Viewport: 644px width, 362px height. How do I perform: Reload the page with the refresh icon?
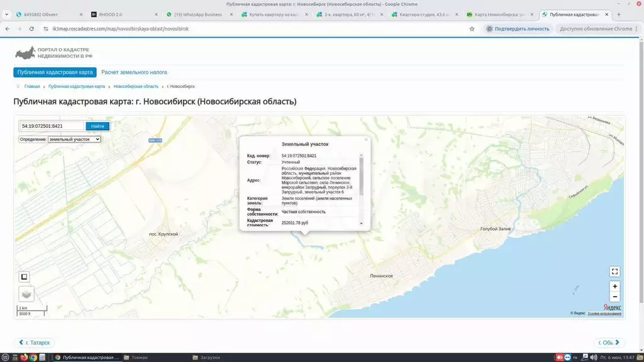tap(31, 29)
